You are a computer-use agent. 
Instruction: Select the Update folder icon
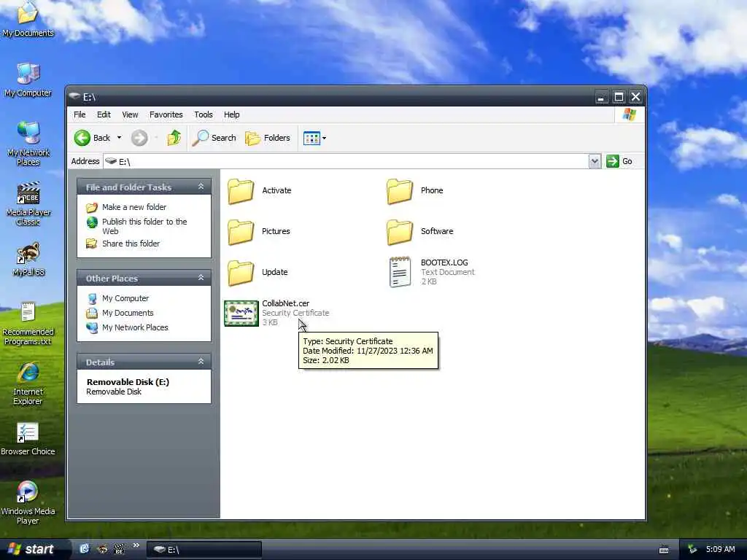(241, 273)
